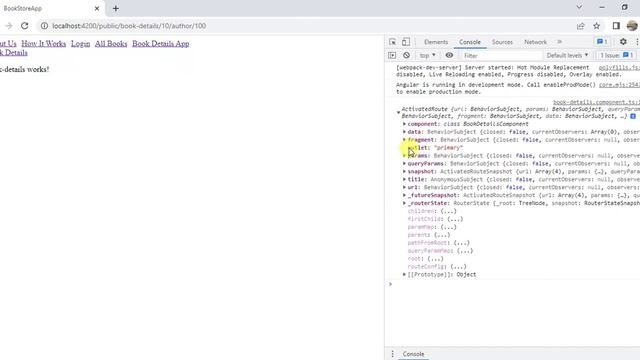640x360 pixels.
Task: Switch to the Sources tab
Action: coord(502,42)
